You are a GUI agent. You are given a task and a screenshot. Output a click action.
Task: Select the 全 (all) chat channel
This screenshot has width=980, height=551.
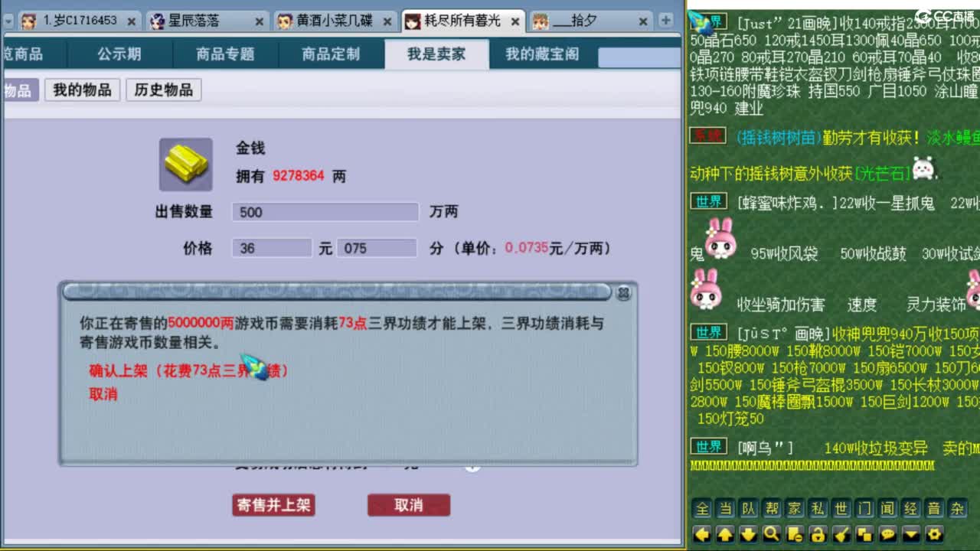[x=702, y=509]
